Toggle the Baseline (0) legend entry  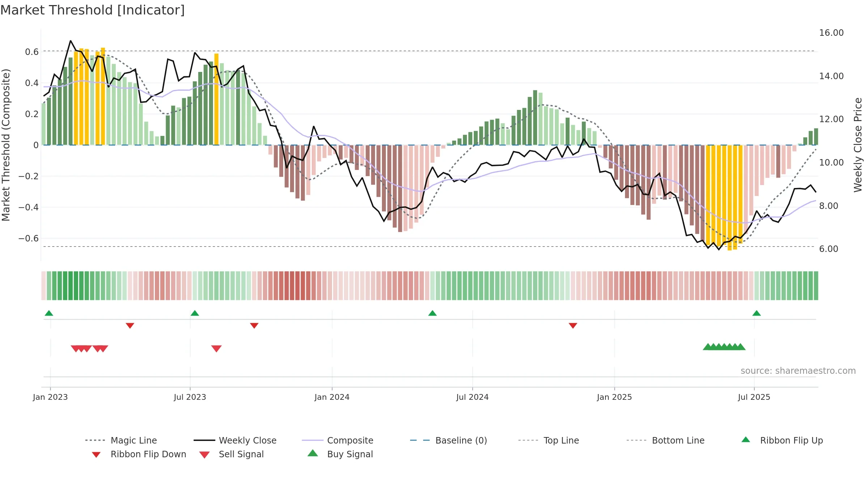pos(448,440)
